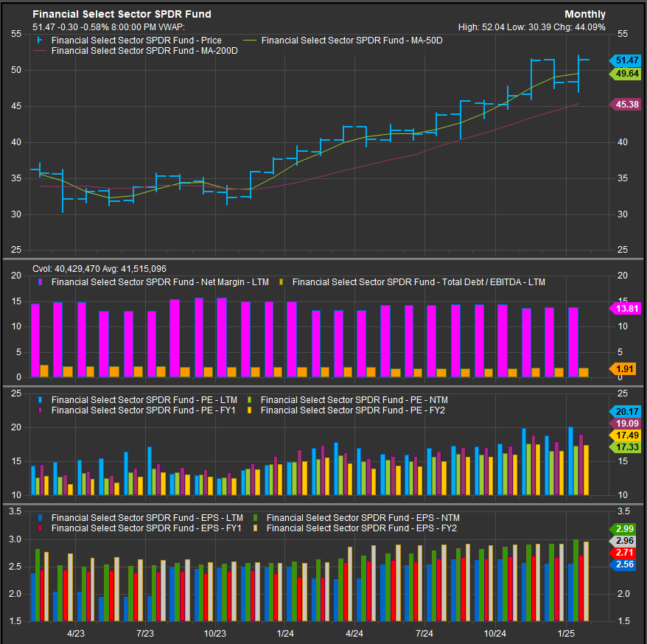Click the purple PE - FY1 legend swatch
Viewport: 647px width, 644px height.
(40, 410)
